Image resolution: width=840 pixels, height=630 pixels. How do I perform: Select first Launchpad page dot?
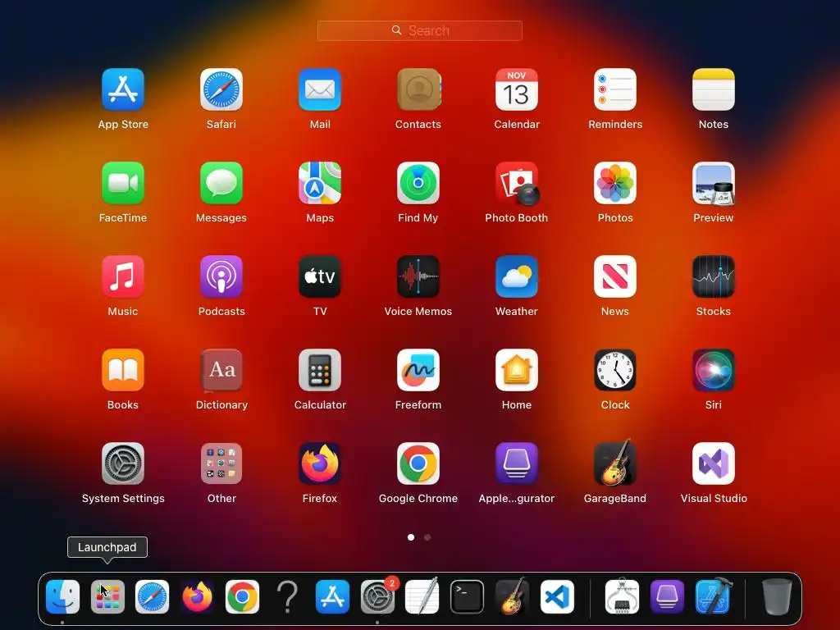pos(411,537)
